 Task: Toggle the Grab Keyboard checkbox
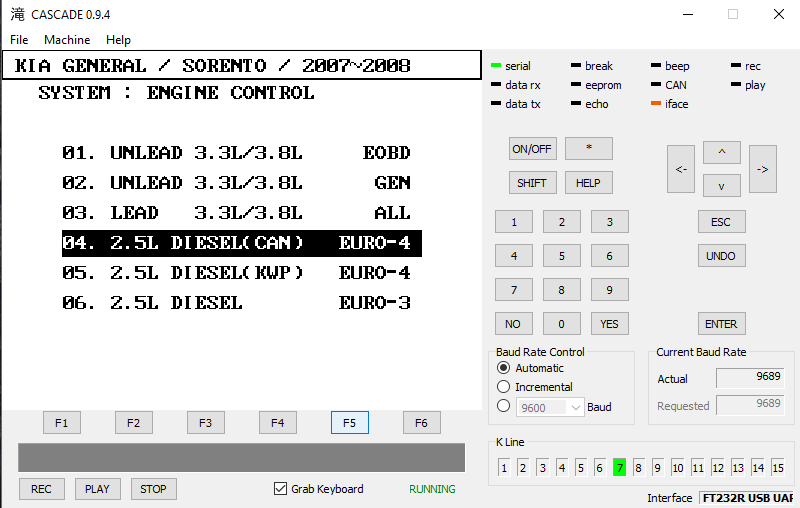(x=281, y=489)
